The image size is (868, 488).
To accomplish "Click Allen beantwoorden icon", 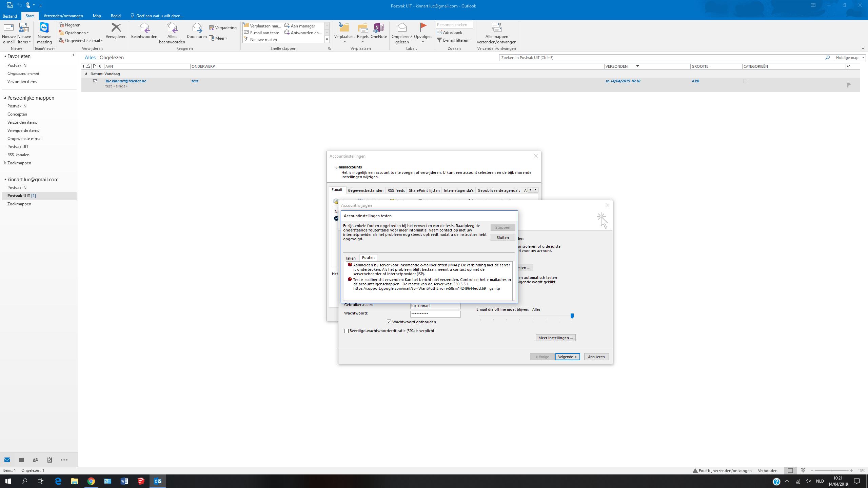I will tap(172, 28).
